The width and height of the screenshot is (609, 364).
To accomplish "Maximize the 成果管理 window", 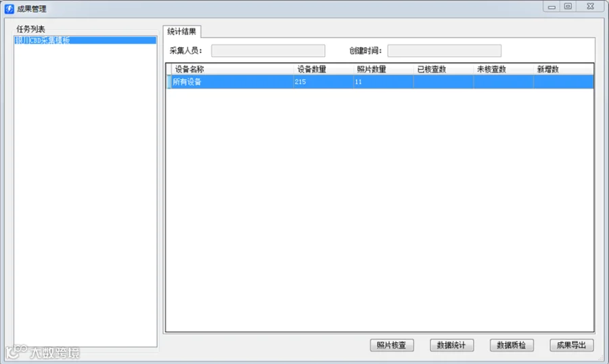I will [x=568, y=7].
